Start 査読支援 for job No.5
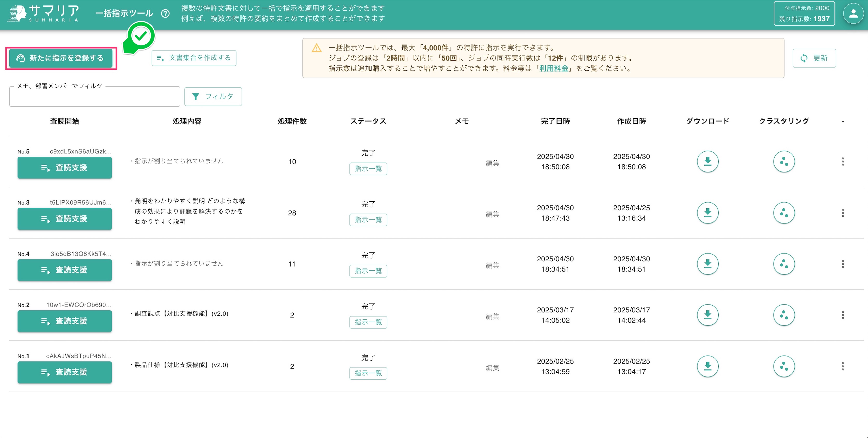 tap(64, 167)
